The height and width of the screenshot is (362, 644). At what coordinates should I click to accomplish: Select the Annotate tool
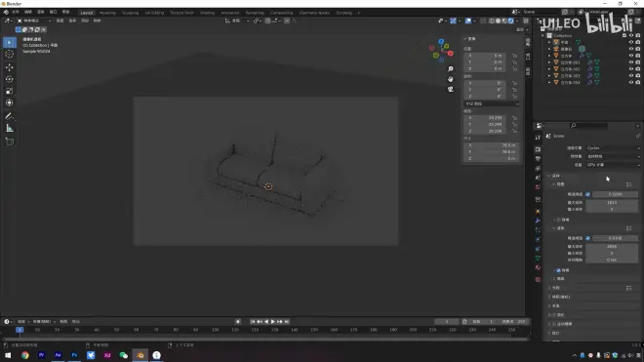point(10,116)
